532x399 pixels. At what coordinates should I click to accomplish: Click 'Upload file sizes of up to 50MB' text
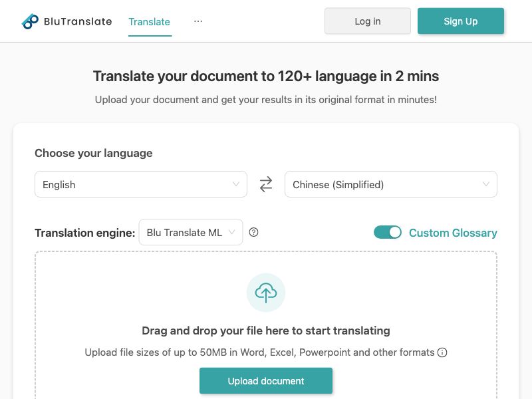(x=259, y=352)
